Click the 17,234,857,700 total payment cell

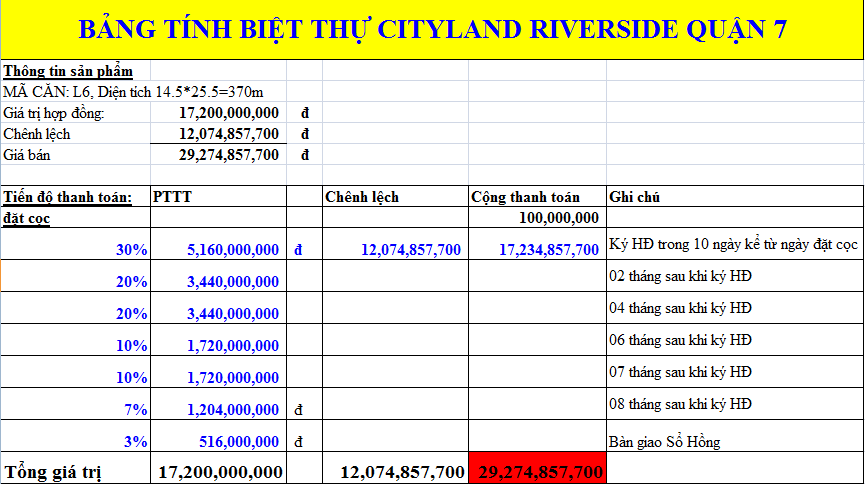(537, 244)
